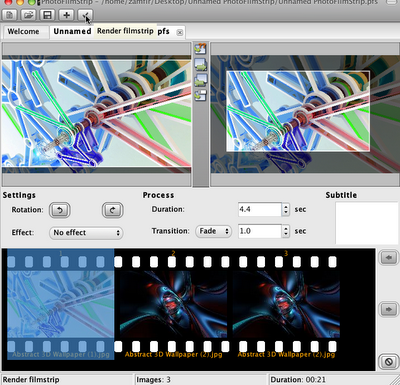Viewport: 400px width, 385px height.
Task: Click the Render filmstrip toolbar button
Action: click(x=85, y=15)
